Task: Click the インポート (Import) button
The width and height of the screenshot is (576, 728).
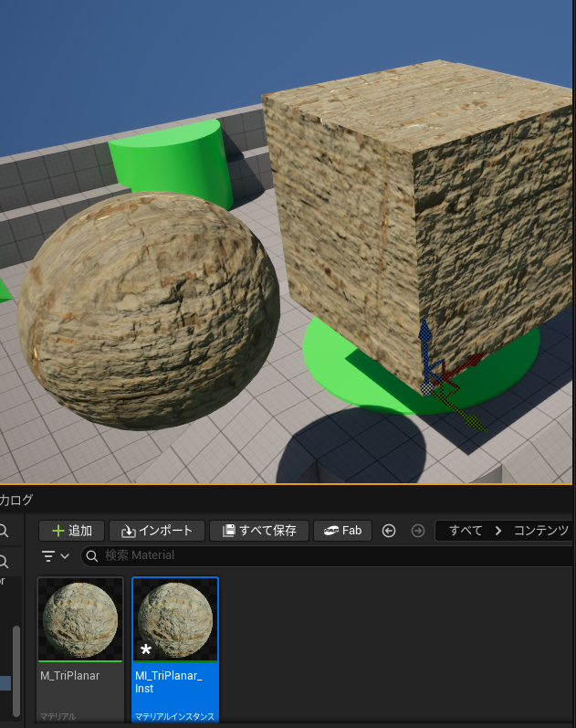Action: tap(157, 531)
